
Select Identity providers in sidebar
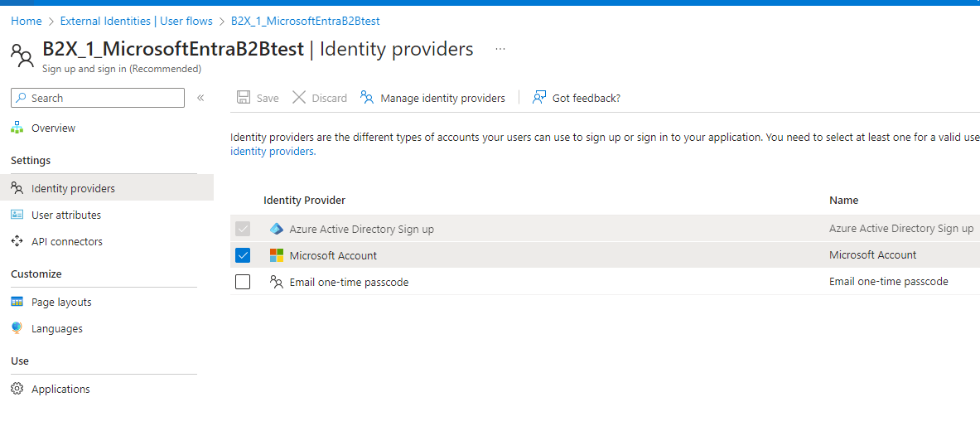(x=106, y=188)
